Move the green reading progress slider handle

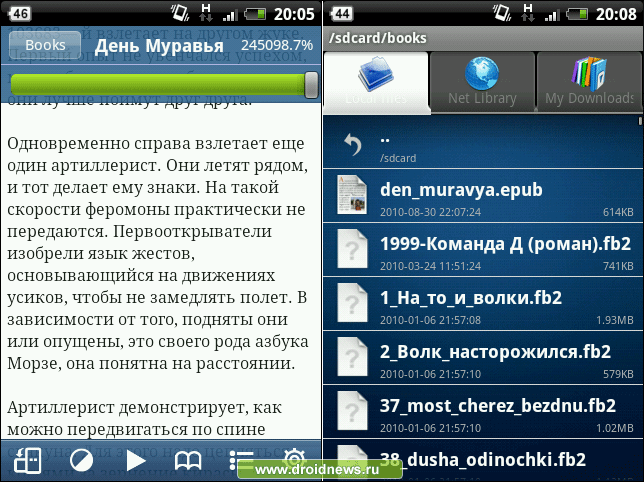point(312,85)
